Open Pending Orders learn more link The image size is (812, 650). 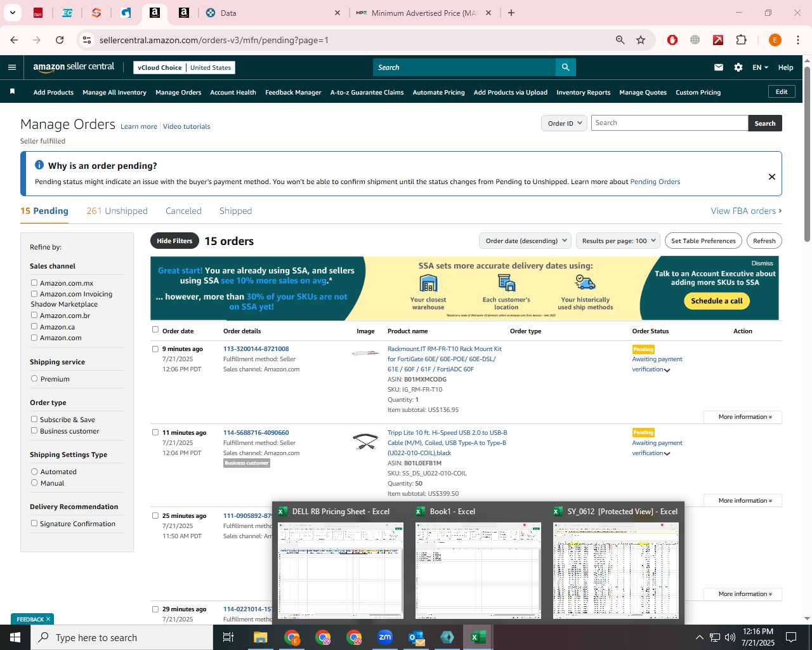click(x=655, y=182)
